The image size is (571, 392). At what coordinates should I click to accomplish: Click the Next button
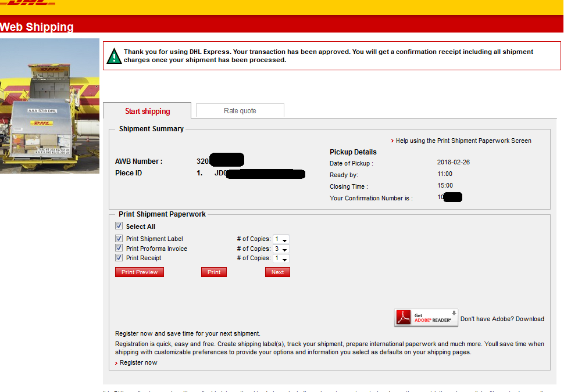277,272
